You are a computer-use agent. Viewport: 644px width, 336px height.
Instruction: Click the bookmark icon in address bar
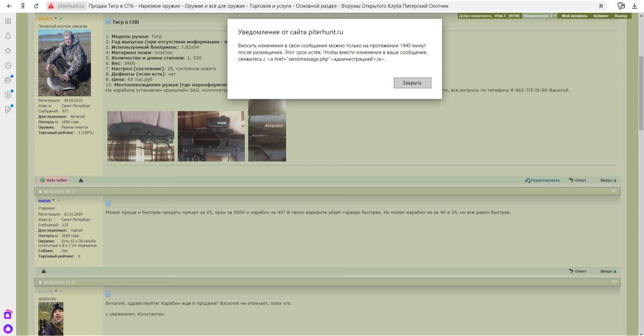coord(601,6)
